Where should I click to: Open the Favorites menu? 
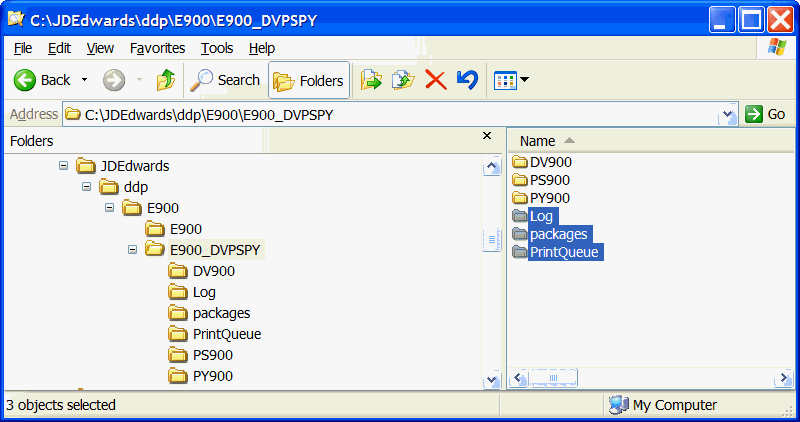click(x=157, y=48)
